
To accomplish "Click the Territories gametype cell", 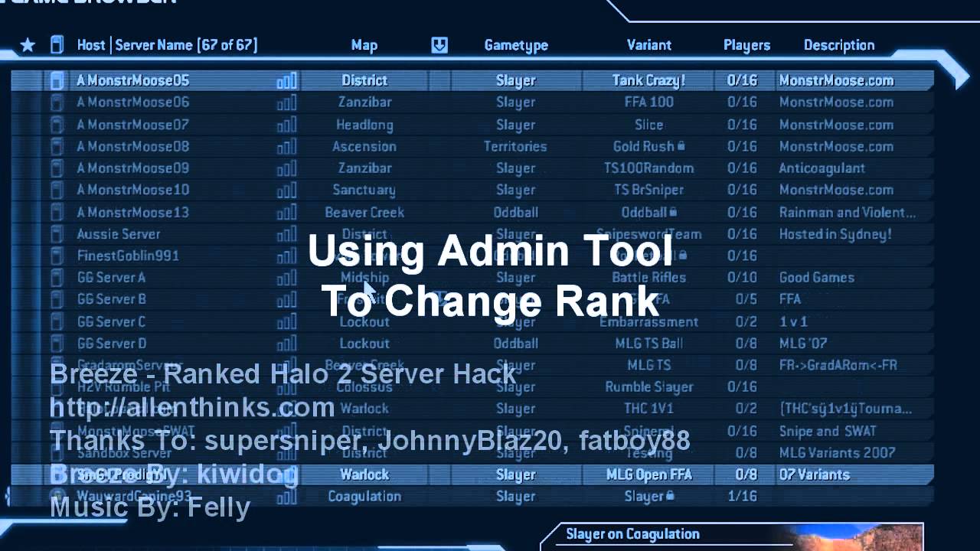I will (x=515, y=146).
